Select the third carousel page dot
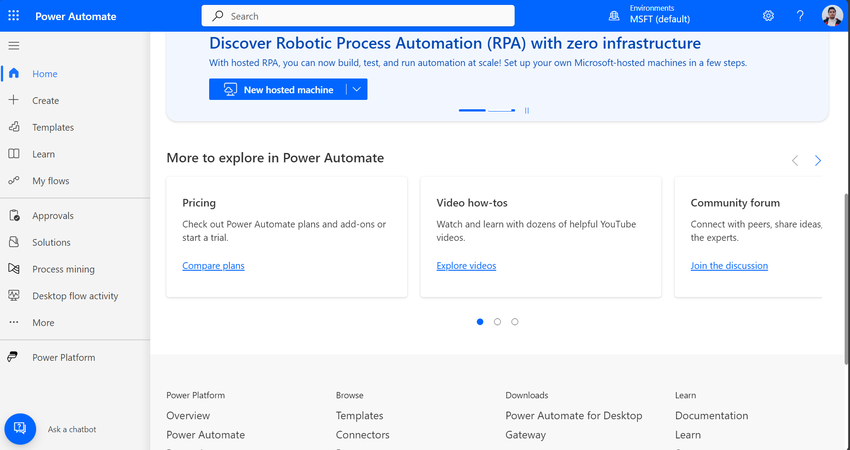850x450 pixels. (514, 322)
